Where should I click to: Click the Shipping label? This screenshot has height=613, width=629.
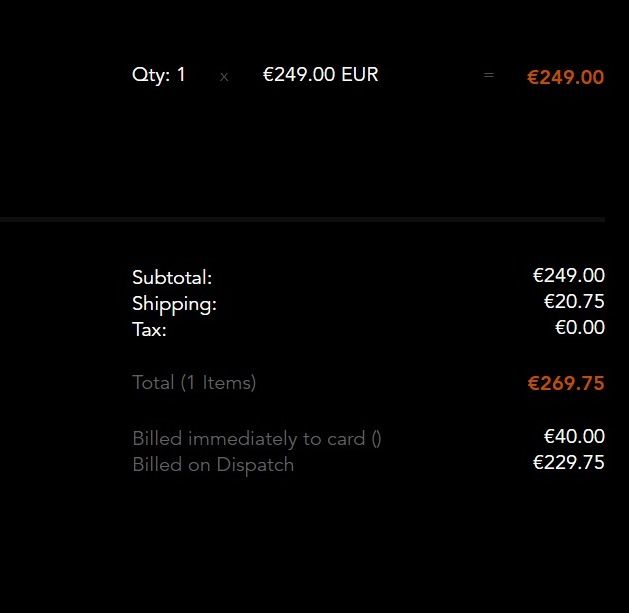[x=174, y=304]
